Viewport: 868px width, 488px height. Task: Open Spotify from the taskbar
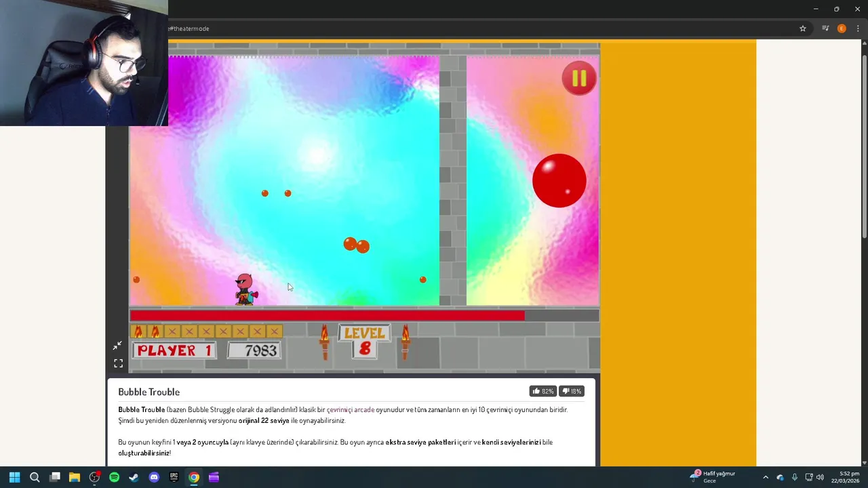coord(114,477)
